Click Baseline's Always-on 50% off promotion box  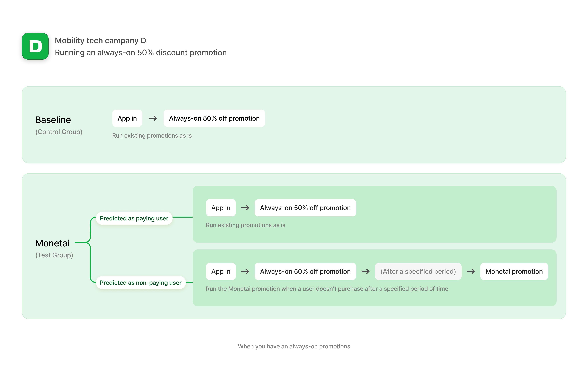pos(214,118)
